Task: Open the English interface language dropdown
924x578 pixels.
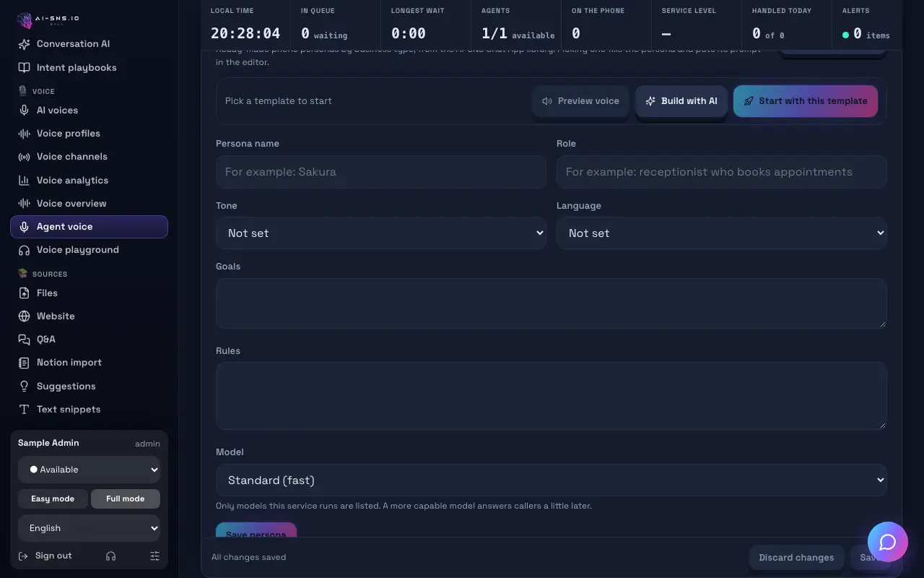Action: (x=89, y=528)
